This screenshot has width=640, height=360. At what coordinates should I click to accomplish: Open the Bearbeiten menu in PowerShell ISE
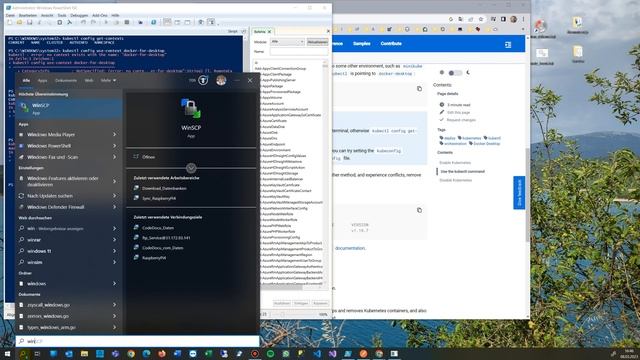[x=28, y=16]
